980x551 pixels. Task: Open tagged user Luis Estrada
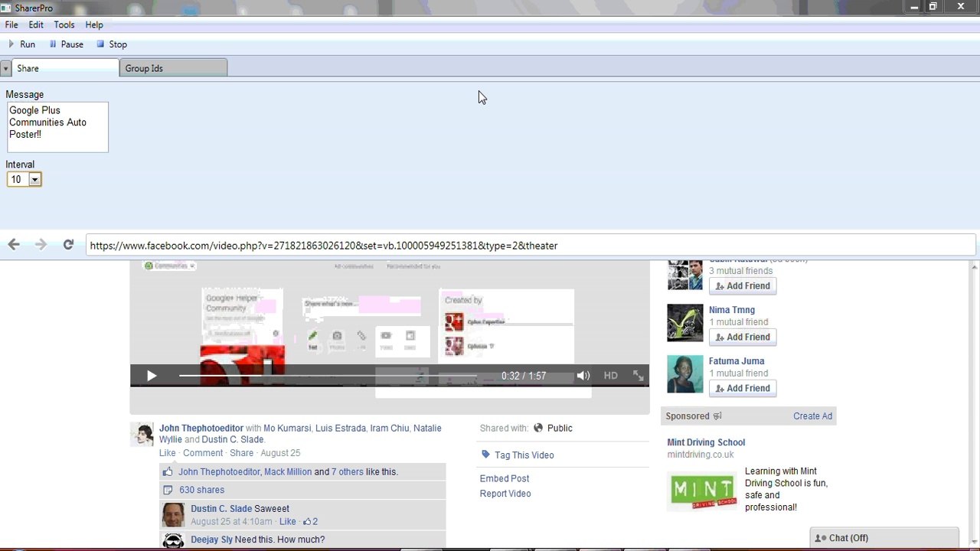341,429
